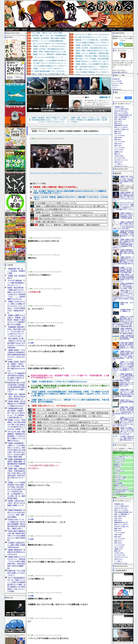Open the 株式会社Bewitch link

click(117, 89)
